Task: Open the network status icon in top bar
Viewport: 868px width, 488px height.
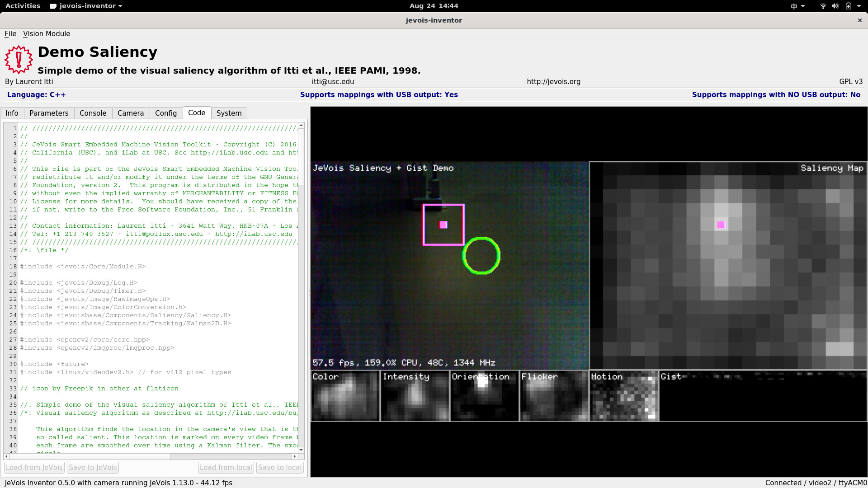Action: (823, 6)
